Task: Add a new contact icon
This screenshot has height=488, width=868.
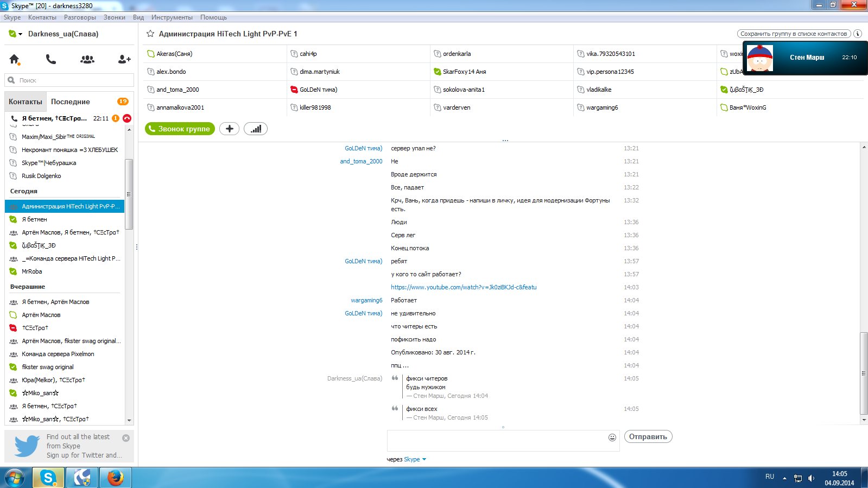Action: [x=124, y=59]
